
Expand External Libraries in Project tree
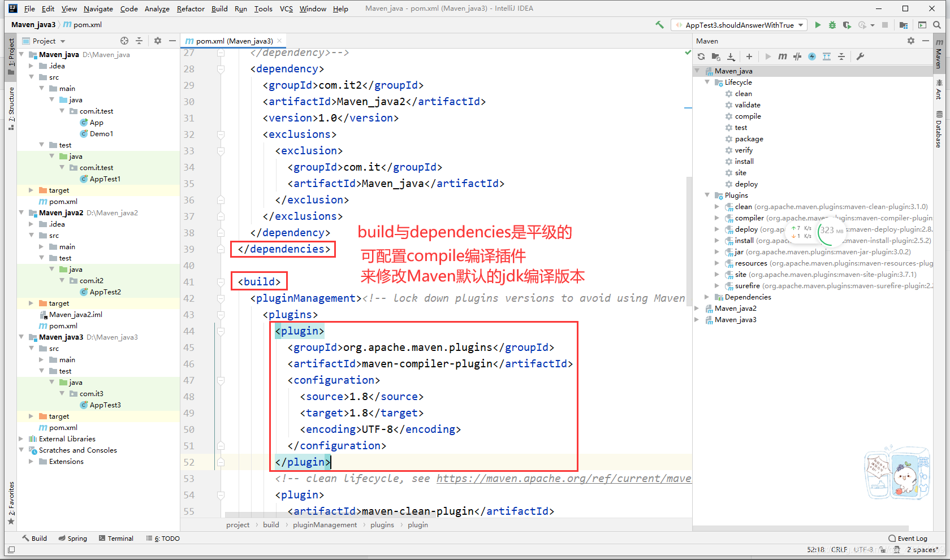pos(21,439)
